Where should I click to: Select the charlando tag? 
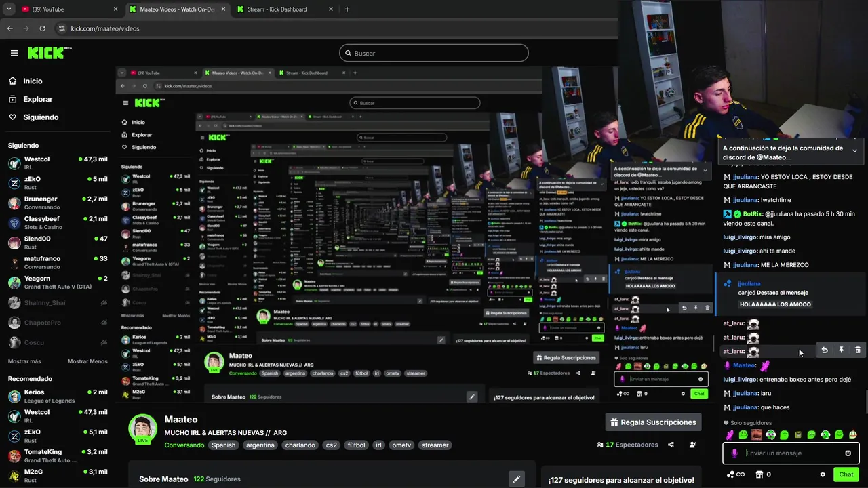[x=300, y=445]
